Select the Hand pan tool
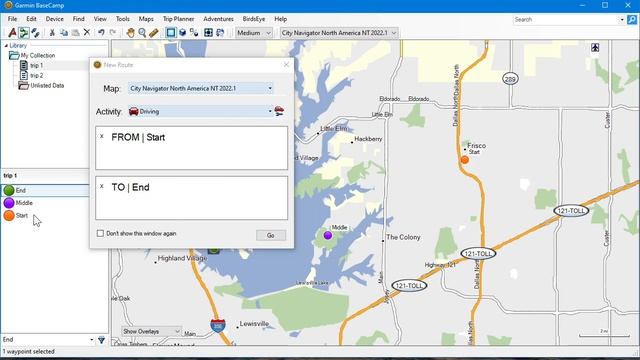Screen dimensions: 640x360 point(130,33)
